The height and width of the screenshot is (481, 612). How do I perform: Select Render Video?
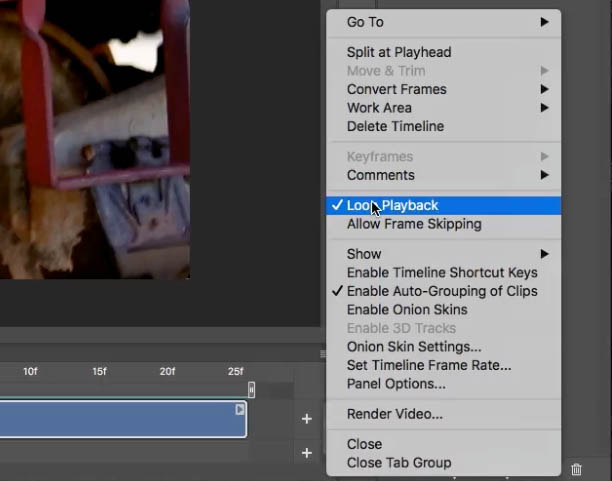click(x=443, y=414)
